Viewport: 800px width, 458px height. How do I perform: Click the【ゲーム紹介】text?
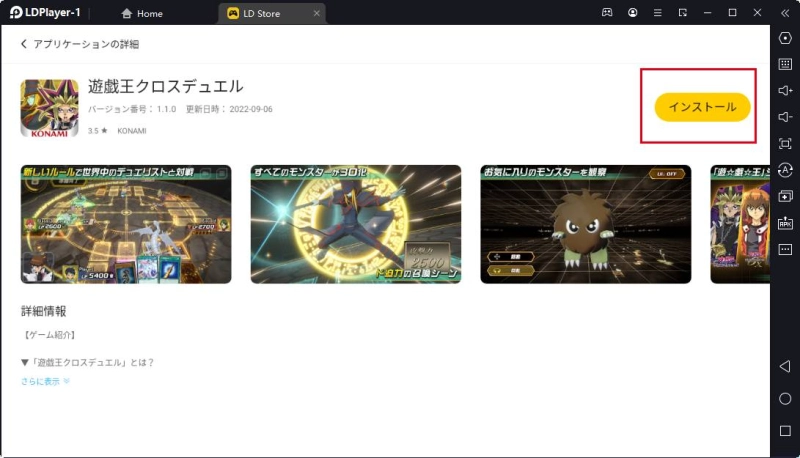pyautogui.click(x=50, y=335)
